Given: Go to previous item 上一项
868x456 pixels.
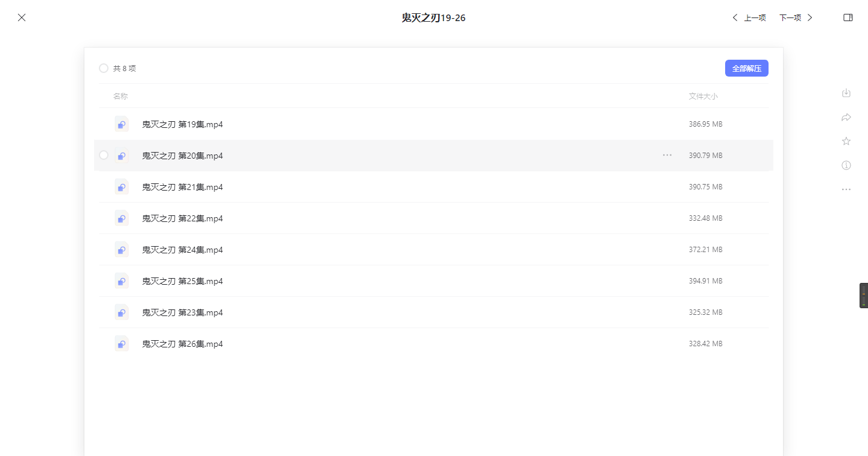Looking at the screenshot, I should point(749,17).
